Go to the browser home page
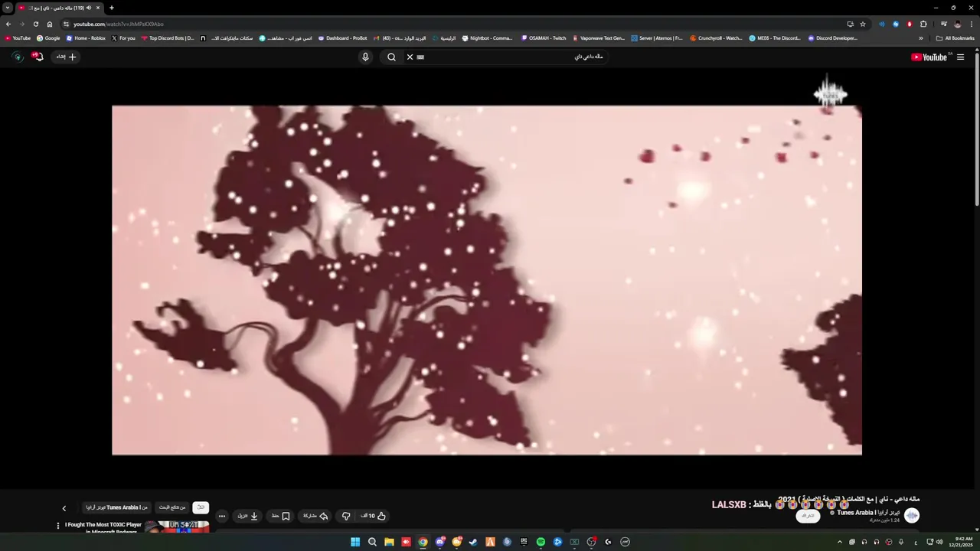This screenshot has width=980, height=551. pos(50,24)
